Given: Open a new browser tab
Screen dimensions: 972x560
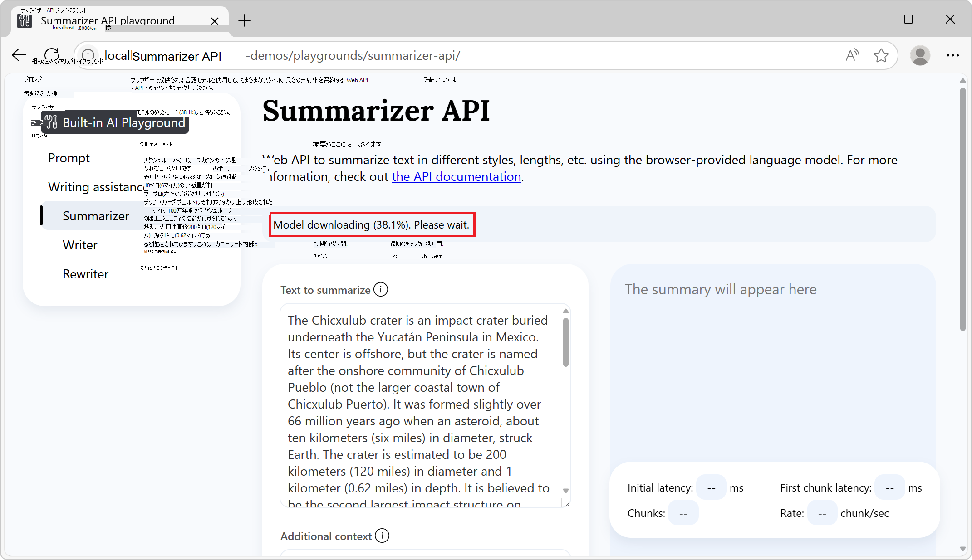Looking at the screenshot, I should (x=245, y=20).
